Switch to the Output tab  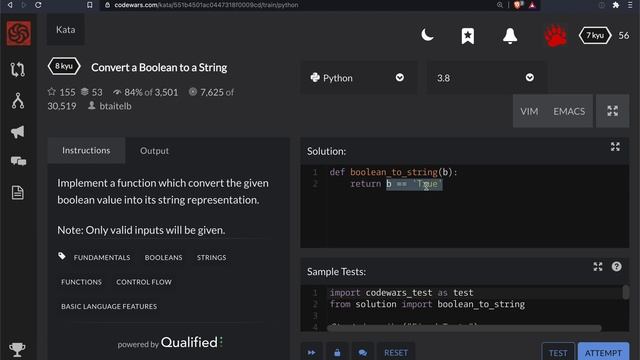154,151
